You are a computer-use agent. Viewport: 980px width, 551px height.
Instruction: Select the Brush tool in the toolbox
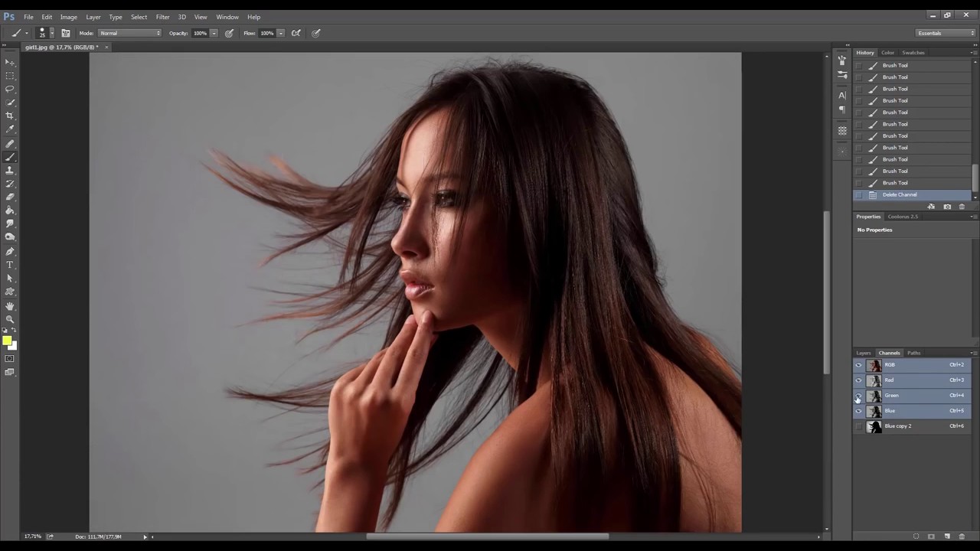point(10,157)
